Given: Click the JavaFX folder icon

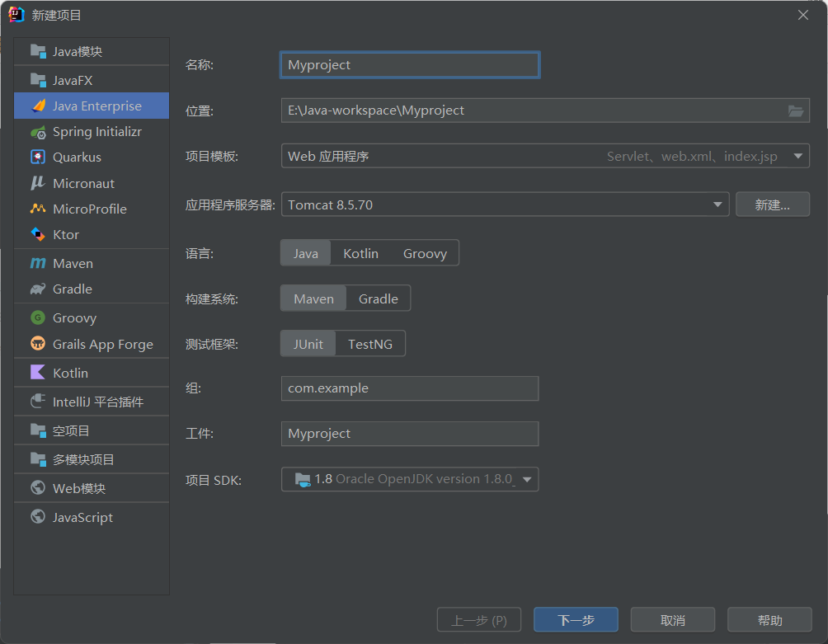Looking at the screenshot, I should [x=38, y=80].
